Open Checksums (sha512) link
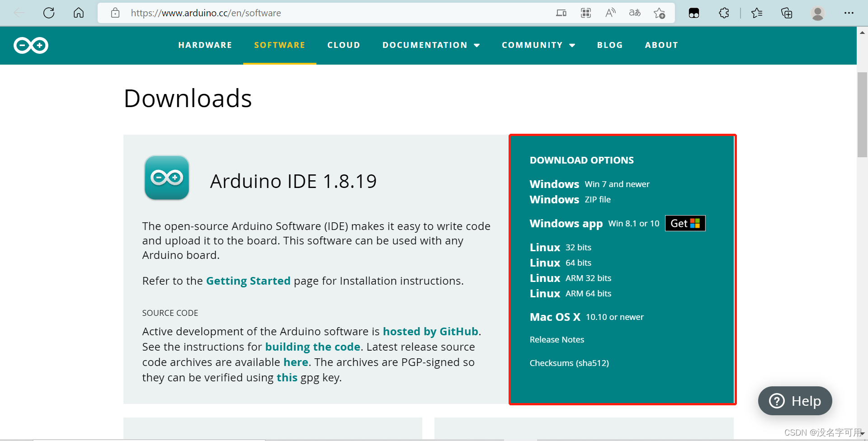The width and height of the screenshot is (868, 441). coord(569,363)
